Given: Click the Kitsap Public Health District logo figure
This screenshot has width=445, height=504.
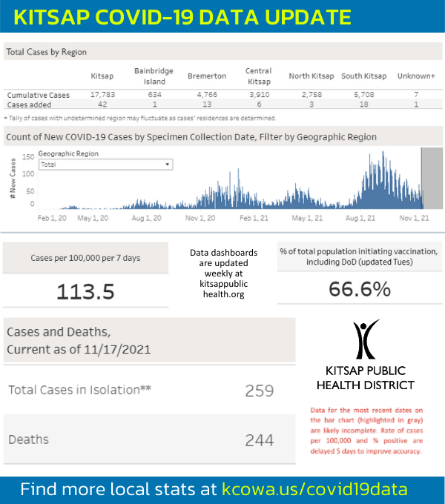Looking at the screenshot, I should [x=366, y=340].
